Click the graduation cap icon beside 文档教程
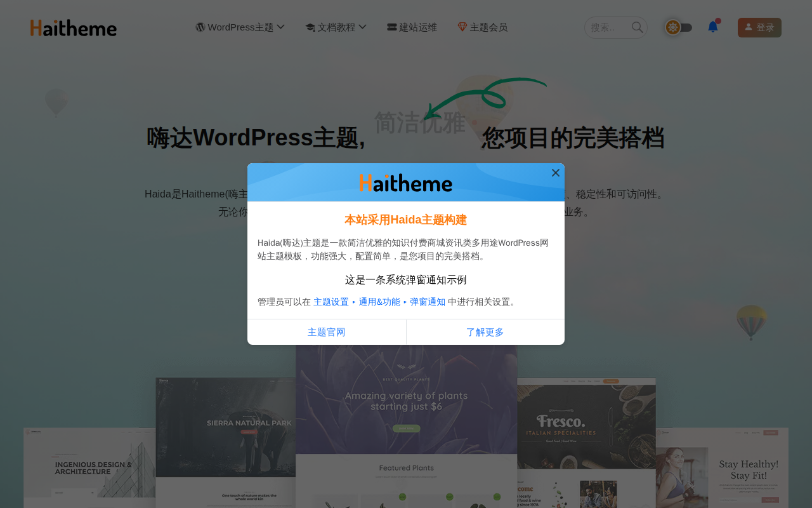The image size is (812, 508). pyautogui.click(x=310, y=27)
